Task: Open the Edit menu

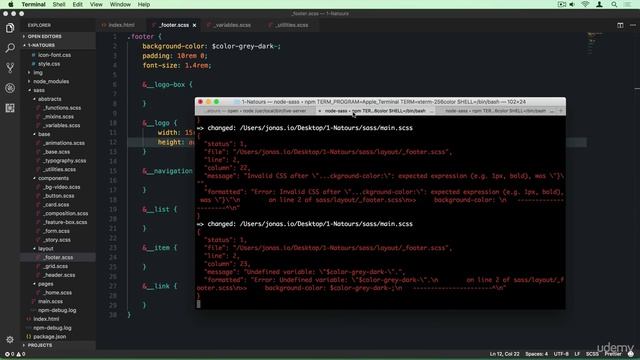Action: [78, 4]
